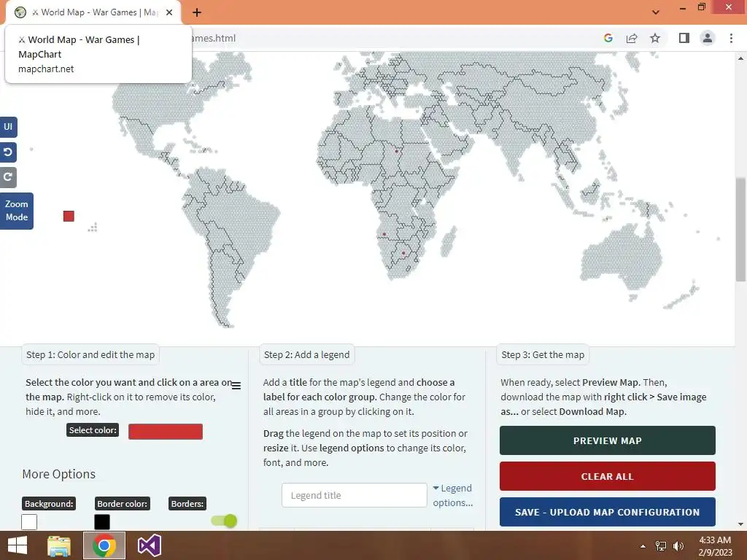
Task: Click the CLEAR ALL button
Action: point(608,476)
